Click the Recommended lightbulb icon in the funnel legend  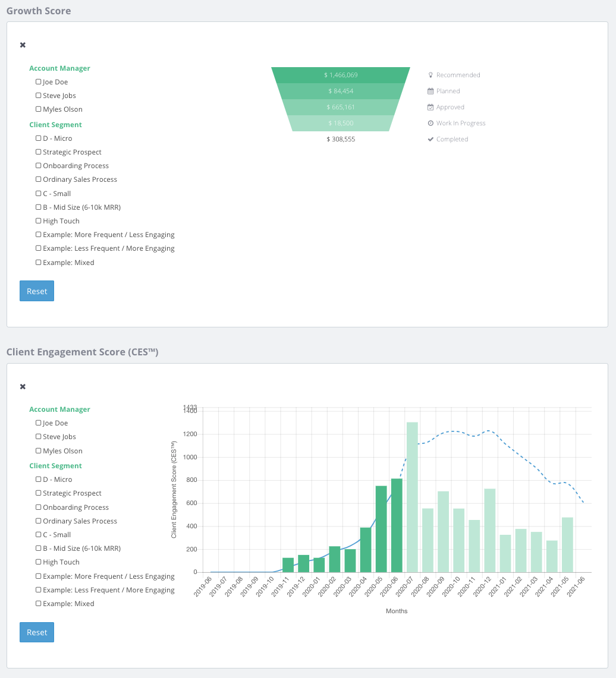(x=430, y=75)
